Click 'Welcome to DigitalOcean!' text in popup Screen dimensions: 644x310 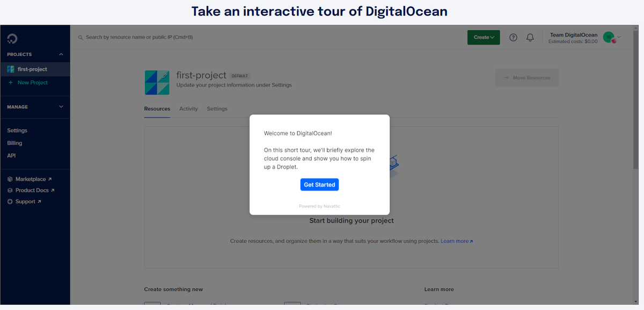point(298,133)
